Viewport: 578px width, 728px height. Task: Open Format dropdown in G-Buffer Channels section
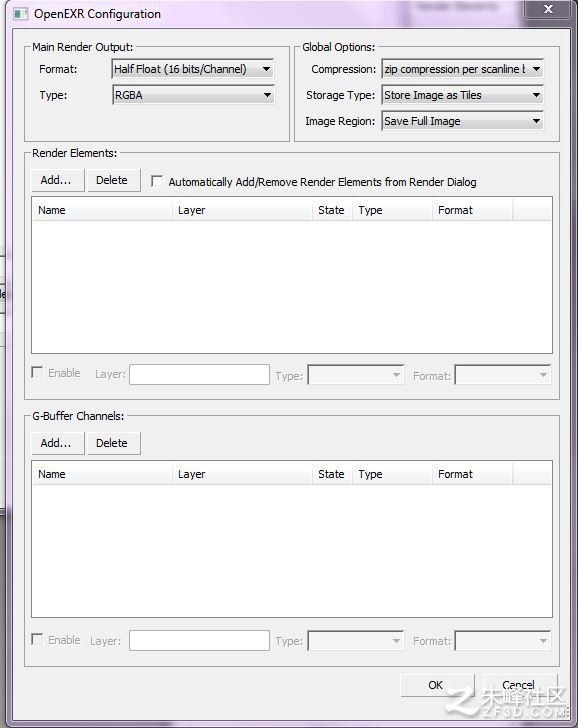click(503, 641)
